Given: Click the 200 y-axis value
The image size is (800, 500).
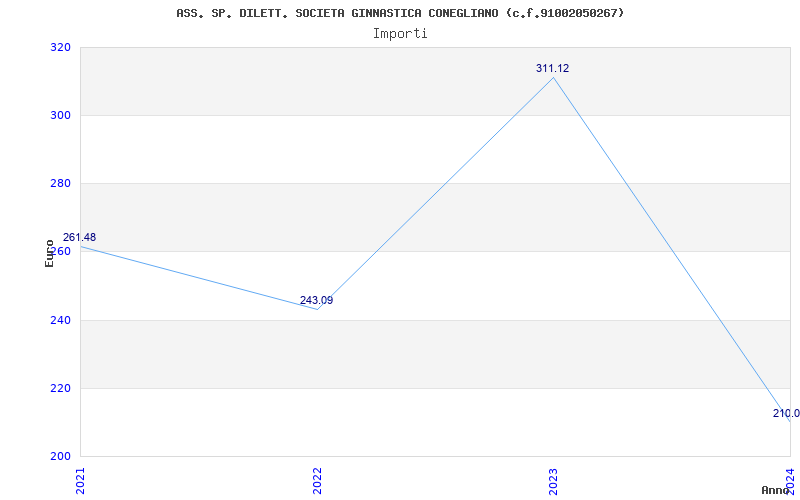Looking at the screenshot, I should click(x=60, y=456).
